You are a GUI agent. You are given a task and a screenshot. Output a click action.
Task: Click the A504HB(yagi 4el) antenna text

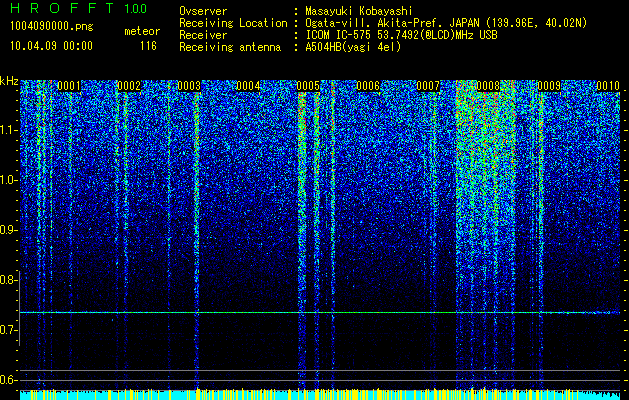(x=353, y=47)
